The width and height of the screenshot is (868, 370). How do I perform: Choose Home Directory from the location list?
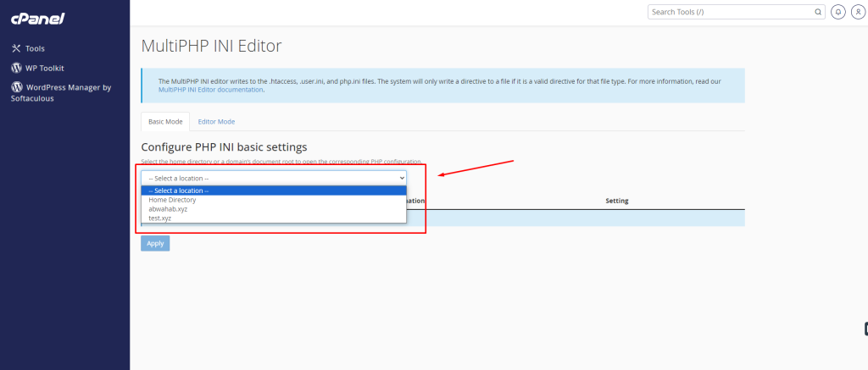coord(172,200)
